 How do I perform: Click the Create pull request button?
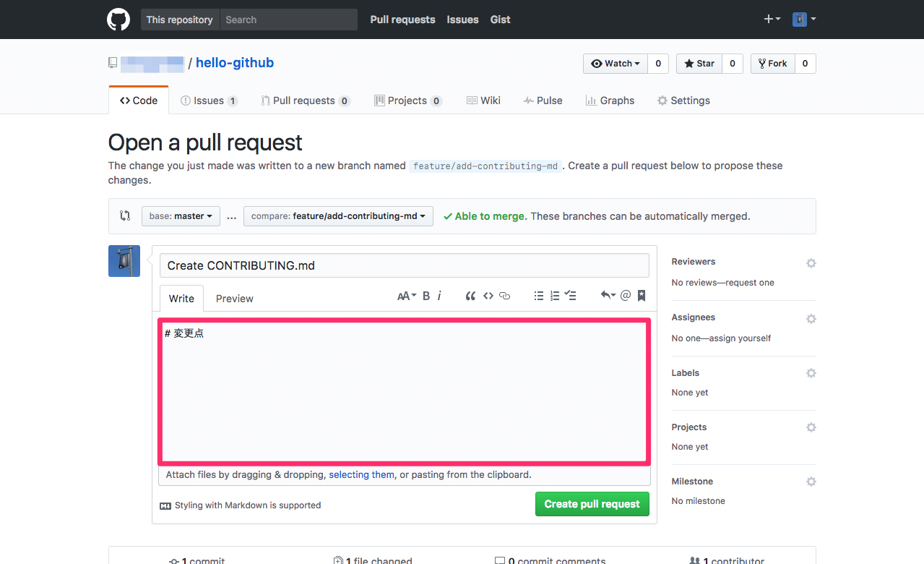tap(592, 504)
